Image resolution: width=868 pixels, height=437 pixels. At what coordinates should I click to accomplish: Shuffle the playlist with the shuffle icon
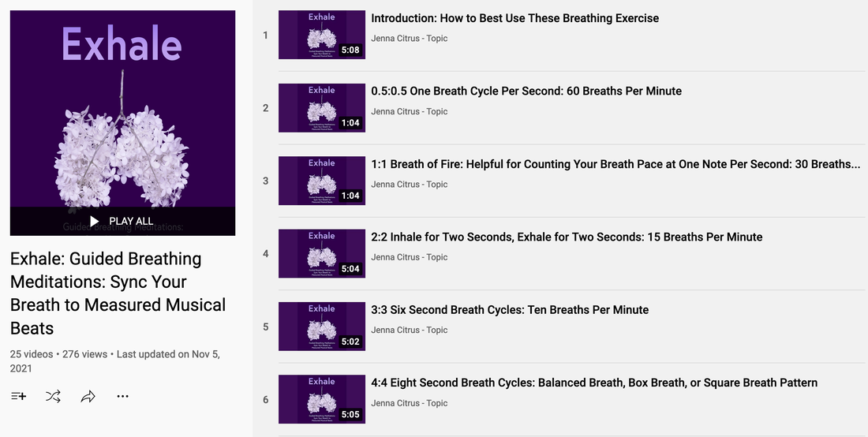(x=53, y=396)
